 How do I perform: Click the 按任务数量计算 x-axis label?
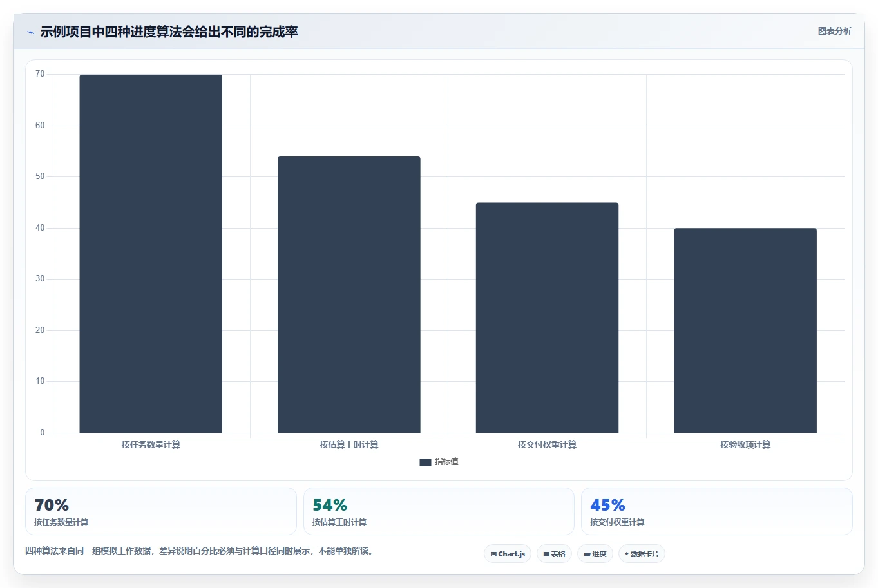point(151,445)
